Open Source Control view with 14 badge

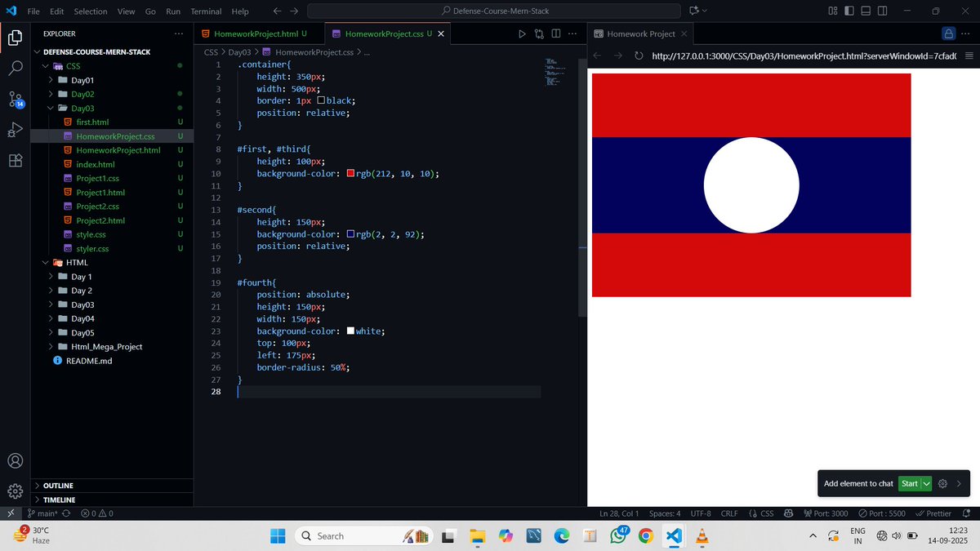pyautogui.click(x=16, y=100)
